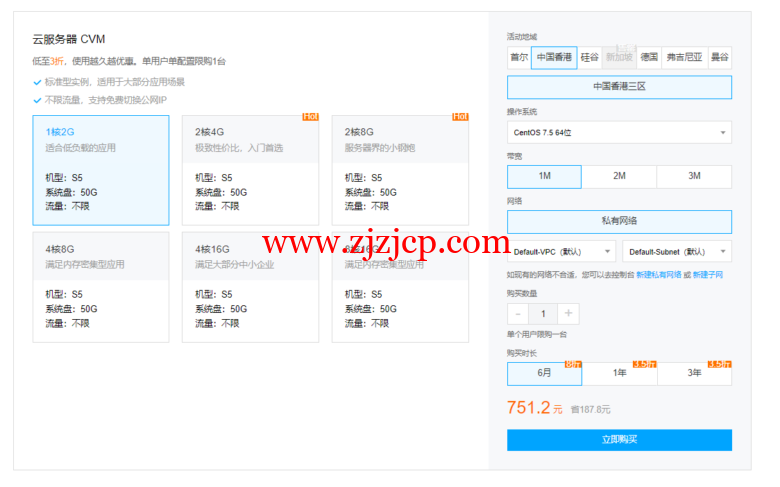Switch region to 首尔
The height and width of the screenshot is (487, 780).
coord(519,58)
